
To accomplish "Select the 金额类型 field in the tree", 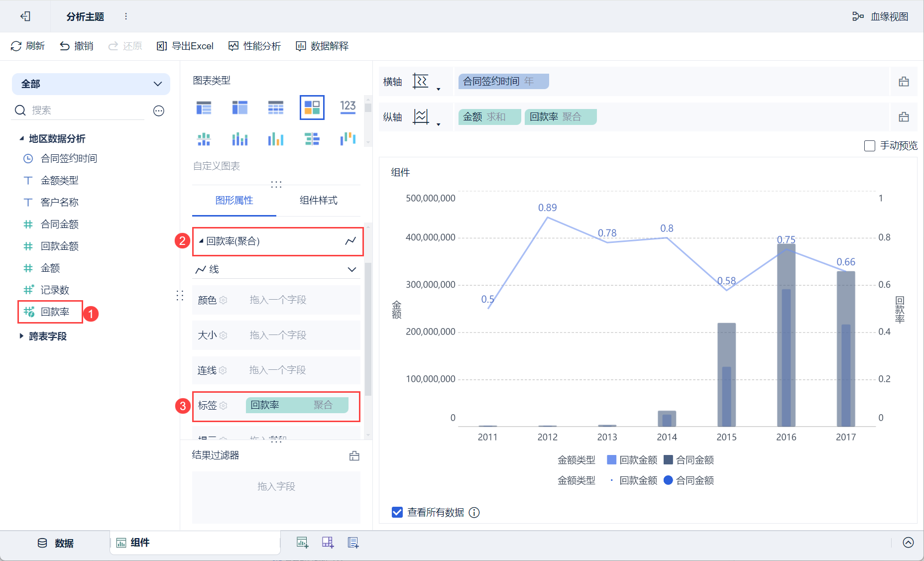I will pos(59,181).
